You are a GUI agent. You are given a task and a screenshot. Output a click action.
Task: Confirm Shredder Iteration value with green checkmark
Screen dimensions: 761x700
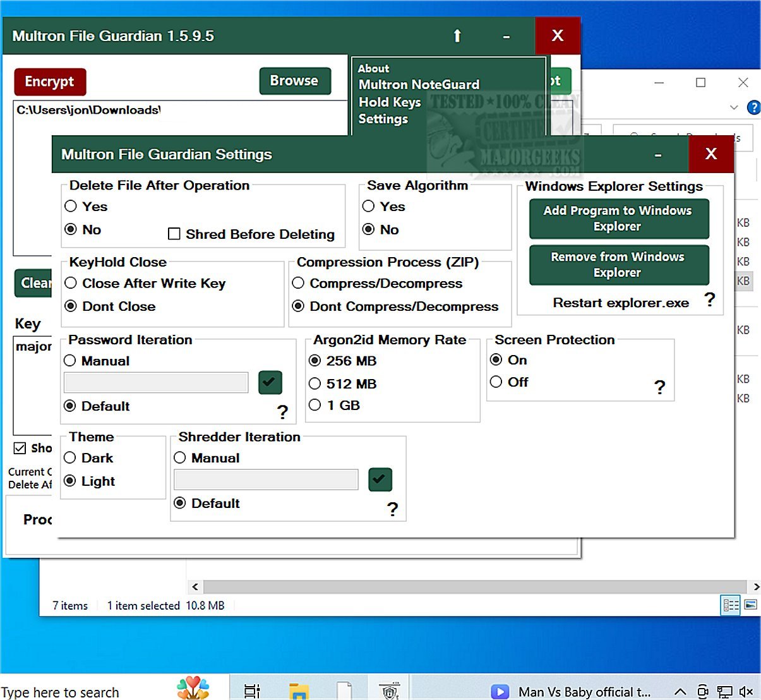point(380,479)
